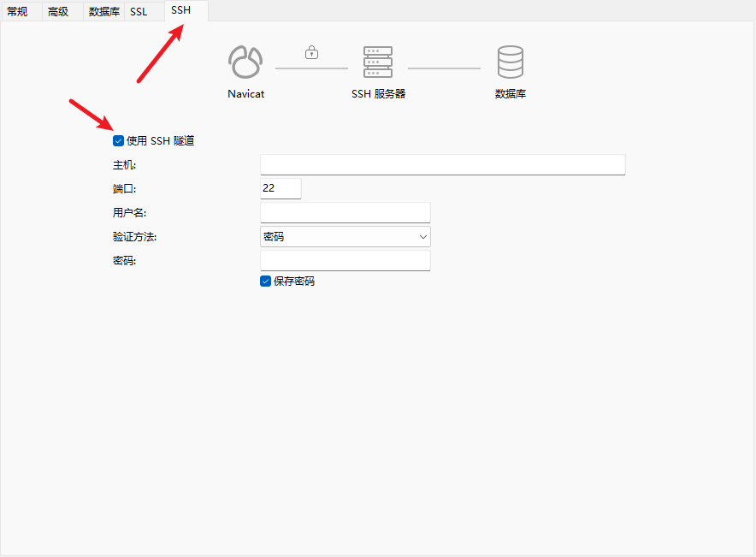Uncheck the 保存密码 option
Screen dimensions: 756x557
pos(265,281)
